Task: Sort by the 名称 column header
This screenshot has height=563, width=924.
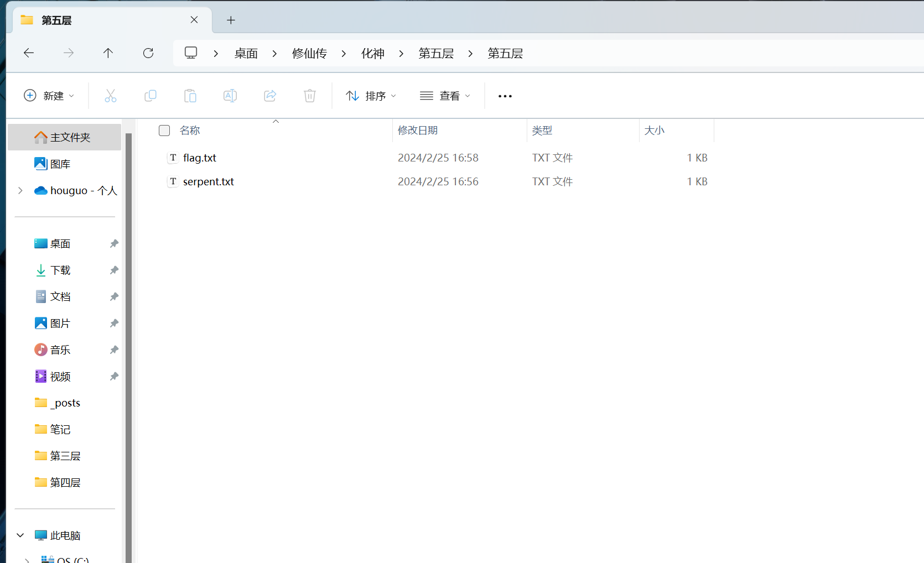Action: [x=190, y=131]
